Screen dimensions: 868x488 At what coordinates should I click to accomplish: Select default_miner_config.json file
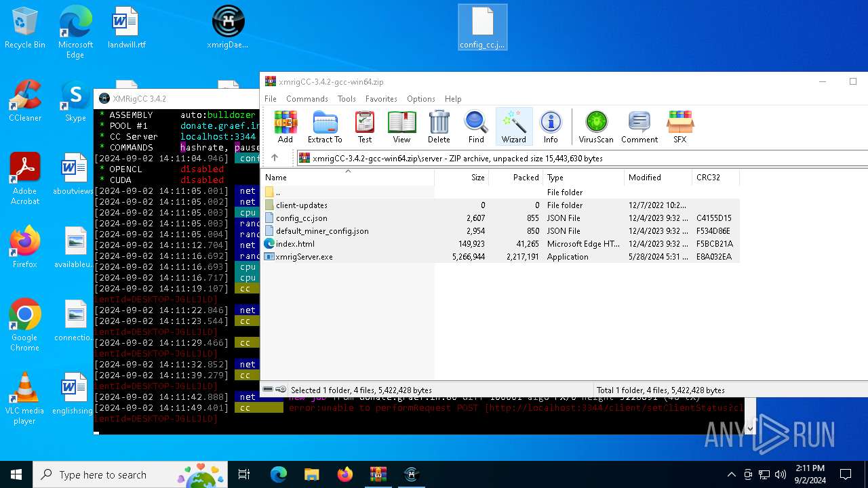[500, 231]
